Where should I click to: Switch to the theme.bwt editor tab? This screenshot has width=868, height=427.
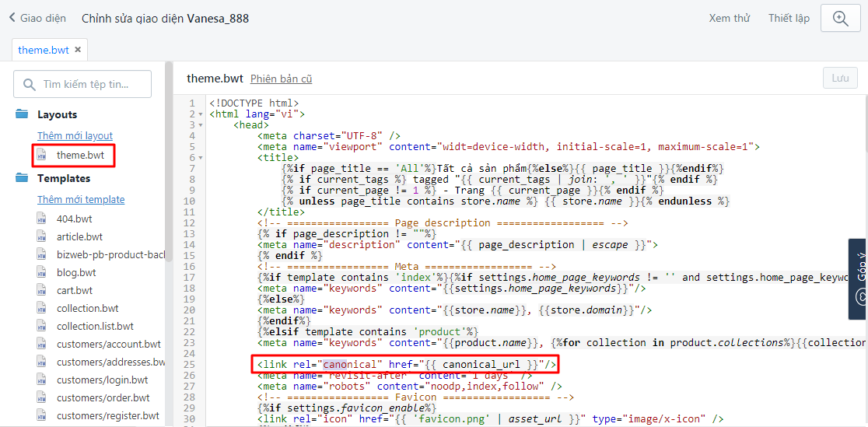click(44, 50)
